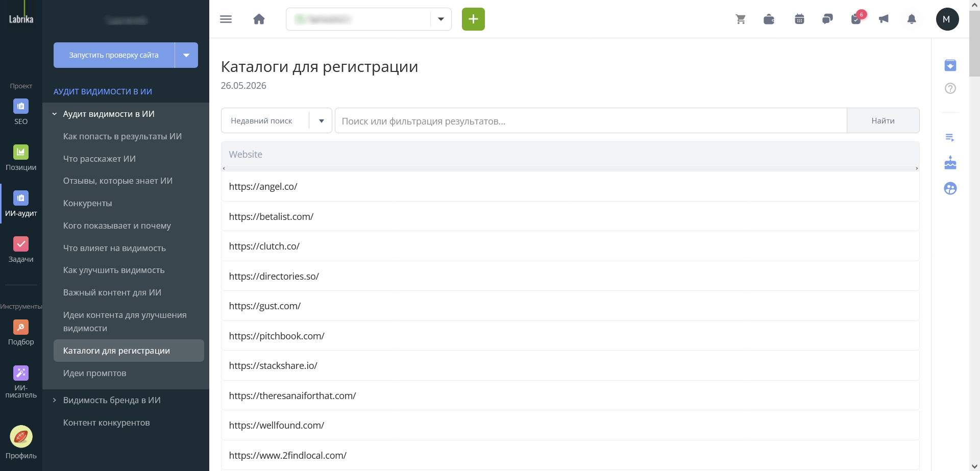
Task: Open the hamburger menu
Action: (226, 19)
